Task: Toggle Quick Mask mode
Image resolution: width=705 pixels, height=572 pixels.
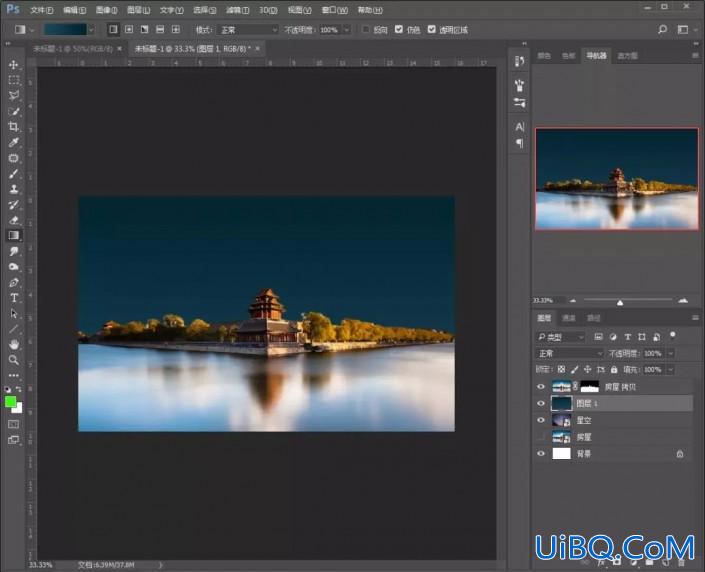Action: (x=13, y=424)
